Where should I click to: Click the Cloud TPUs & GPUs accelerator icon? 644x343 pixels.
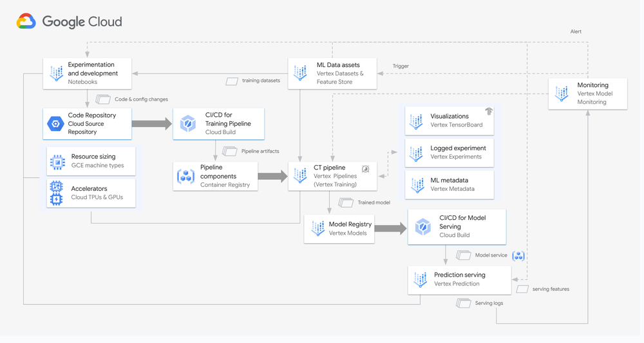point(56,193)
